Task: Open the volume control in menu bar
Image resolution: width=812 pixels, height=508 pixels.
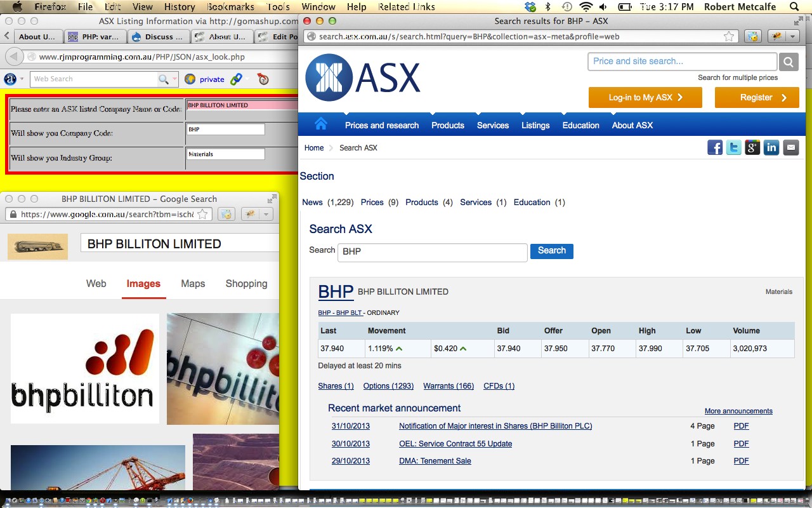Action: 603,7
